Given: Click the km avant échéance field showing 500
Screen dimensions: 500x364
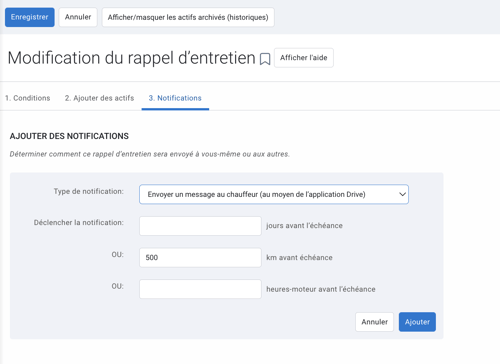Looking at the screenshot, I should [x=200, y=257].
